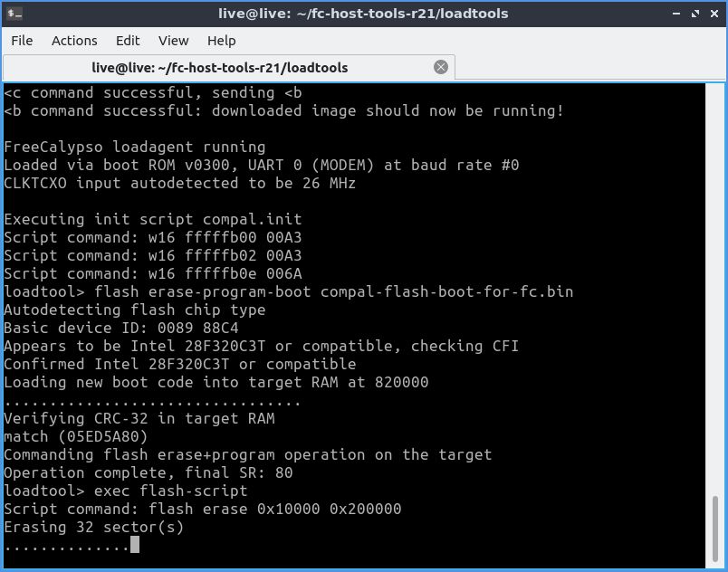Open the Help menu
This screenshot has width=728, height=572.
pyautogui.click(x=221, y=41)
